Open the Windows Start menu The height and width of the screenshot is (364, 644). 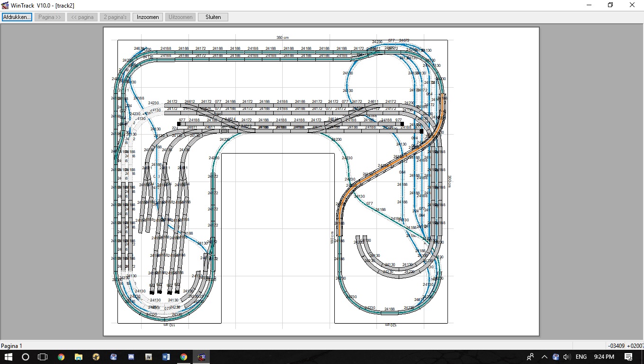[9, 357]
